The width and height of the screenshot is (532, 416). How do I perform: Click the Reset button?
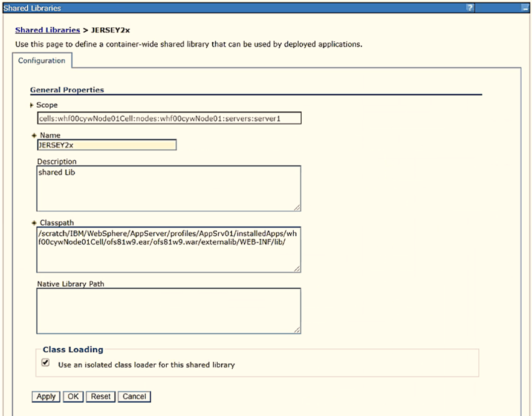100,397
